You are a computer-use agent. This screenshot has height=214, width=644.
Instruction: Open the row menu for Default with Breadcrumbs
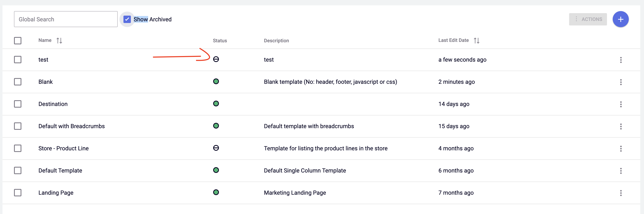pyautogui.click(x=621, y=127)
